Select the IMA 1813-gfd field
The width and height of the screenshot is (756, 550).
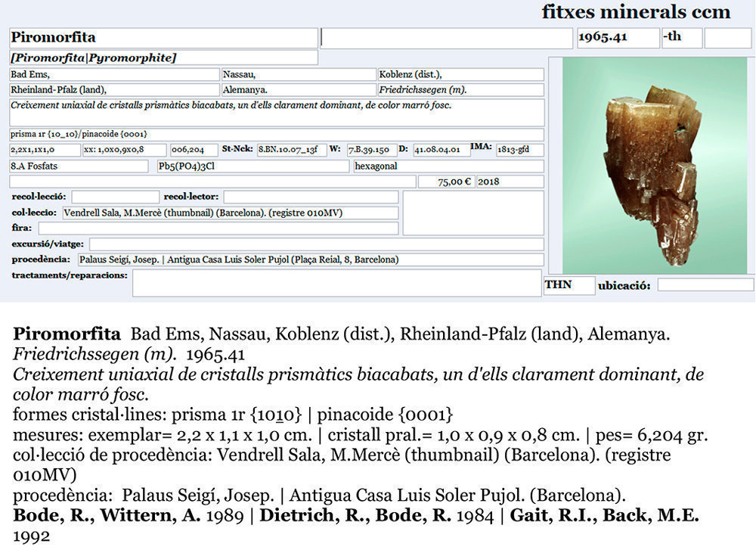519,150
